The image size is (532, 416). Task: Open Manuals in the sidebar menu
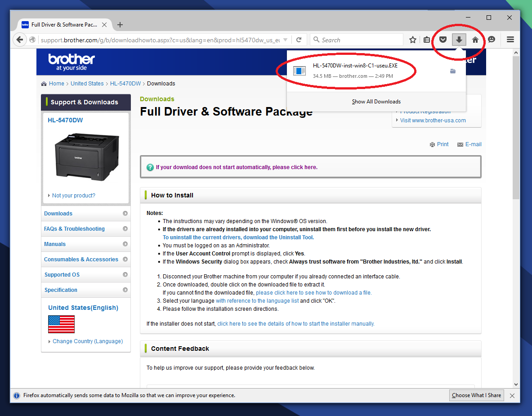[x=86, y=244]
